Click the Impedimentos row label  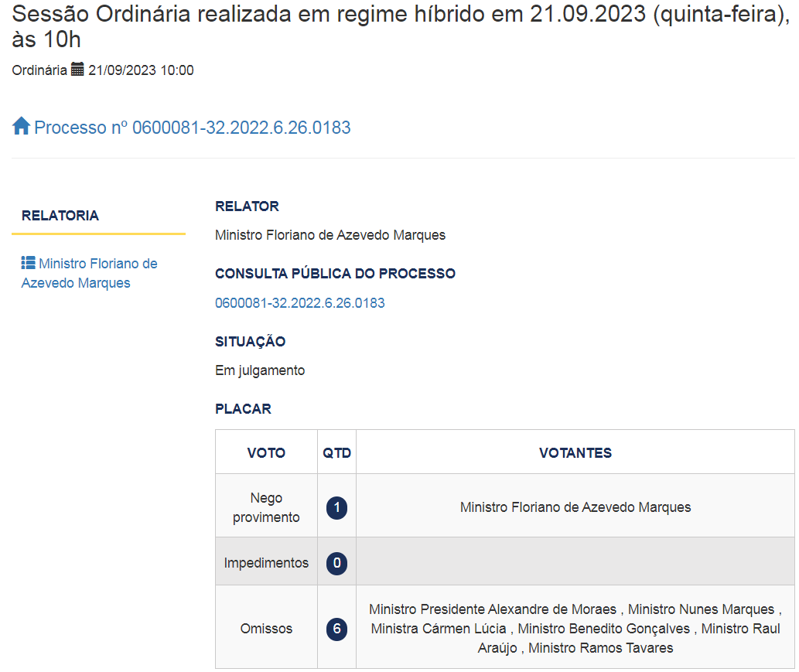click(266, 563)
